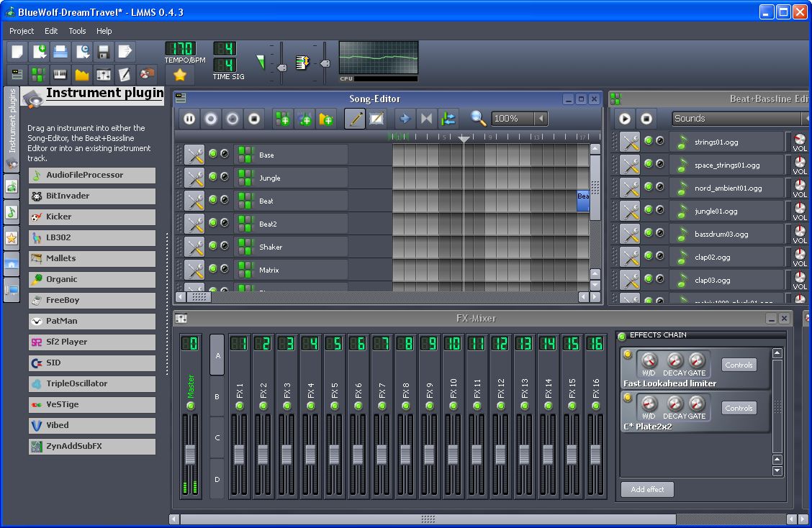Viewport: 812px width, 528px height.
Task: Solo the clap02.ogg track
Action: (659, 255)
